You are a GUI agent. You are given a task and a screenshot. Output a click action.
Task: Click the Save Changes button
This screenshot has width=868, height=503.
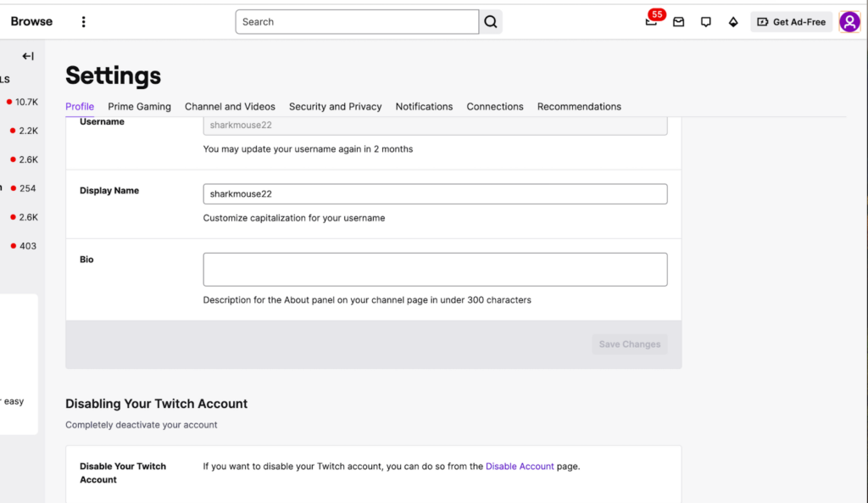tap(629, 344)
